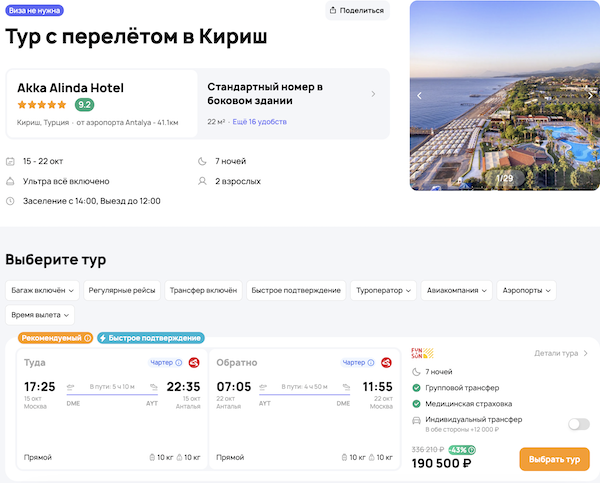Click Чартер info icon on Туда flight
The width and height of the screenshot is (600, 483).
point(179,363)
